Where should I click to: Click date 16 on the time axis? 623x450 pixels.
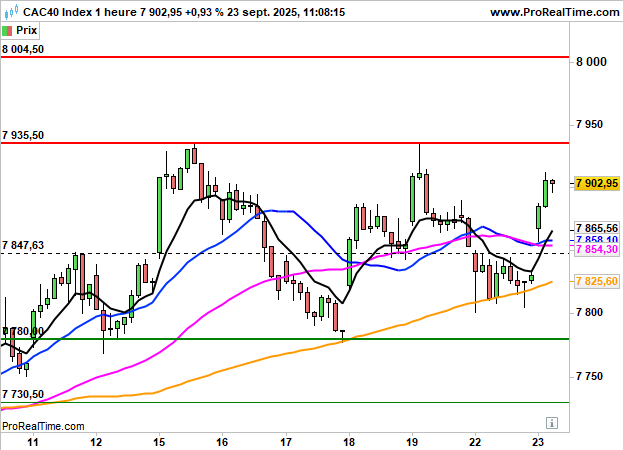pos(222,442)
